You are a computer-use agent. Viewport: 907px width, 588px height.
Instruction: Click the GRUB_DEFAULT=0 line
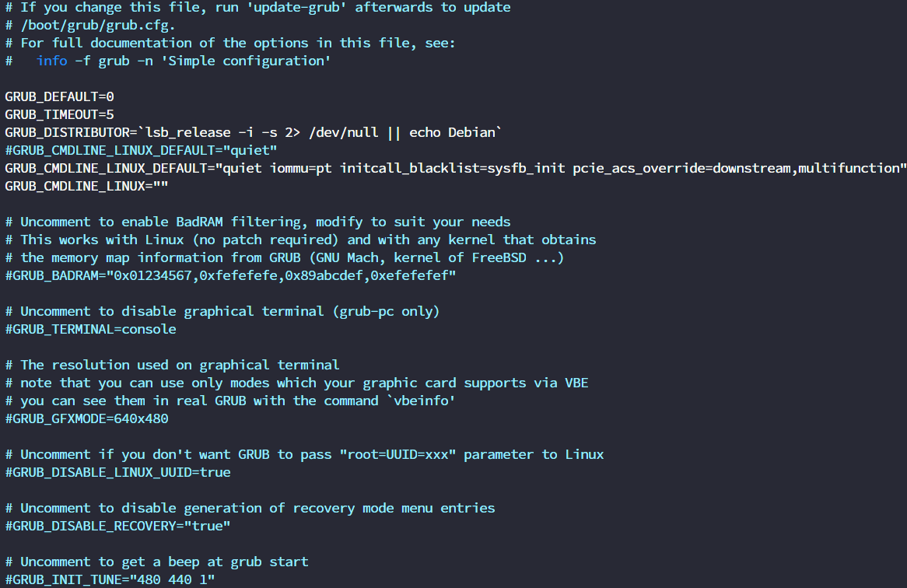click(x=60, y=96)
